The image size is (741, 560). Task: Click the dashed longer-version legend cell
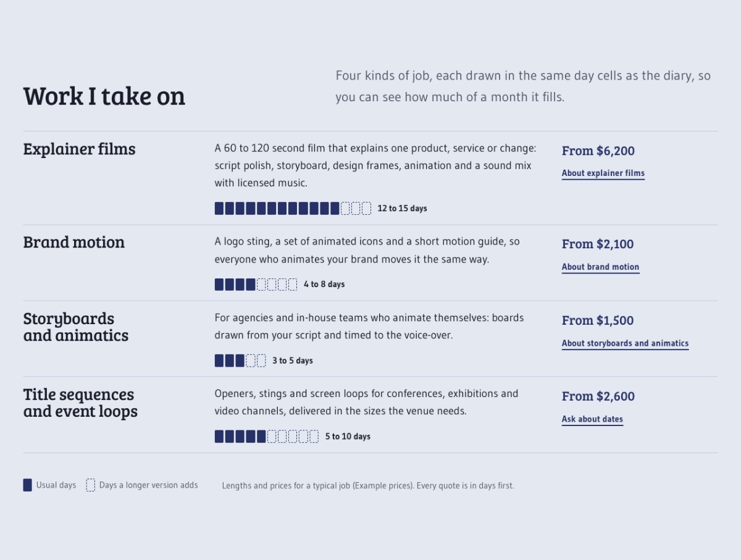pyautogui.click(x=90, y=485)
